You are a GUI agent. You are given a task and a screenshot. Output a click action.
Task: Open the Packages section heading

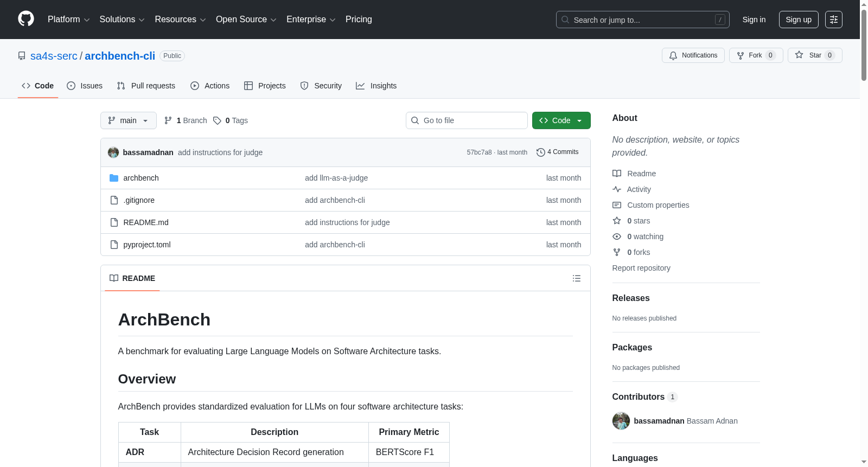click(632, 348)
